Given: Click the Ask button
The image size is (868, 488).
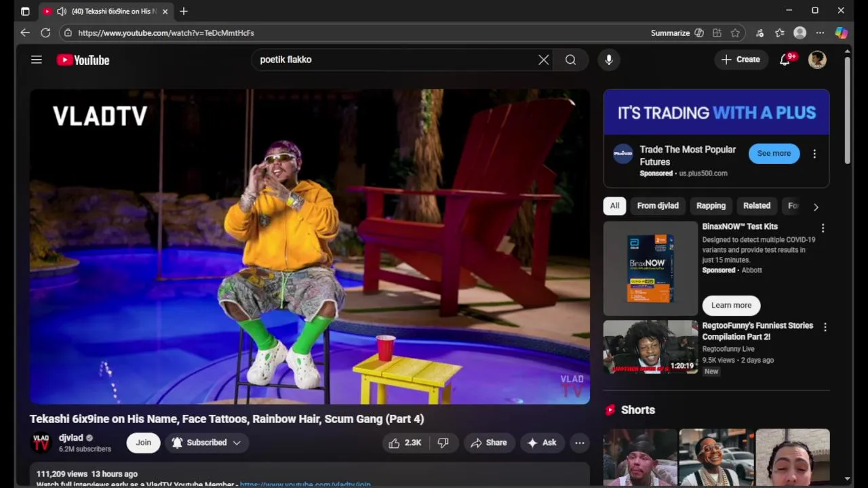Looking at the screenshot, I should pos(542,443).
